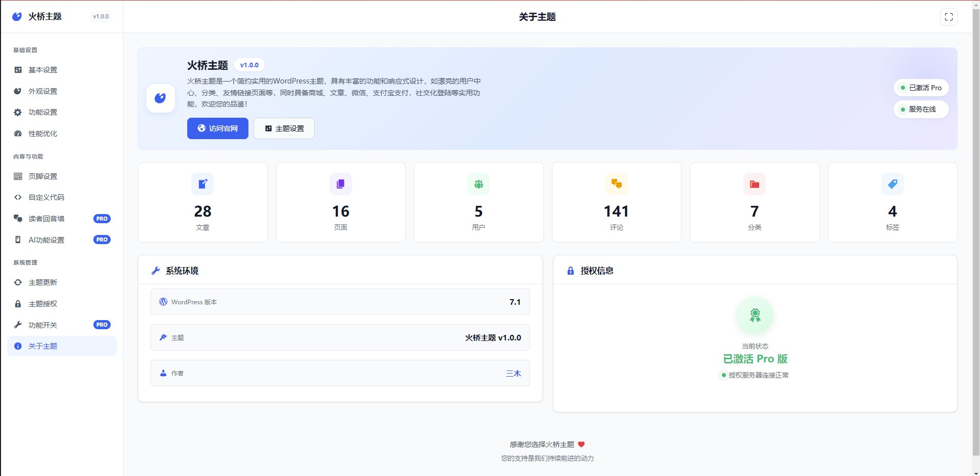
Task: Click the lock icon beside 授权信息 heading
Action: [x=570, y=271]
